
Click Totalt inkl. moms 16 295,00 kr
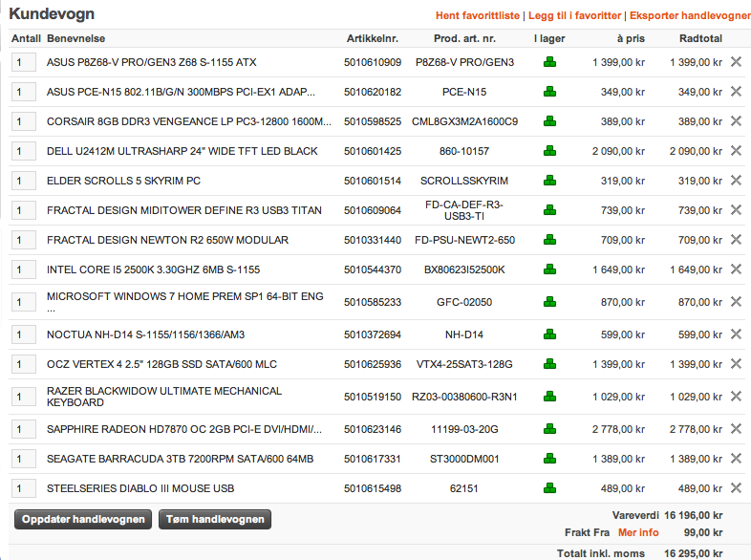(694, 553)
